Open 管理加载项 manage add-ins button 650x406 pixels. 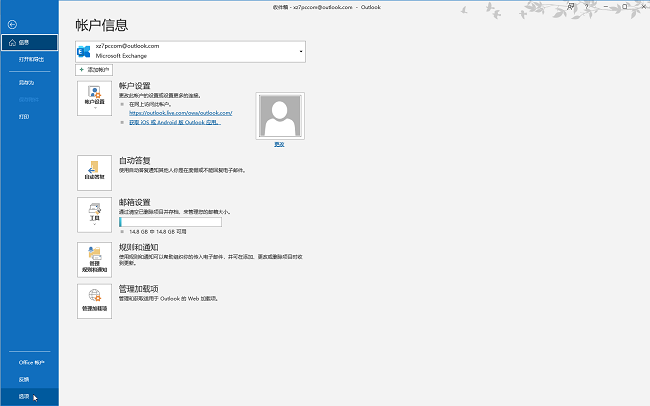click(x=94, y=300)
